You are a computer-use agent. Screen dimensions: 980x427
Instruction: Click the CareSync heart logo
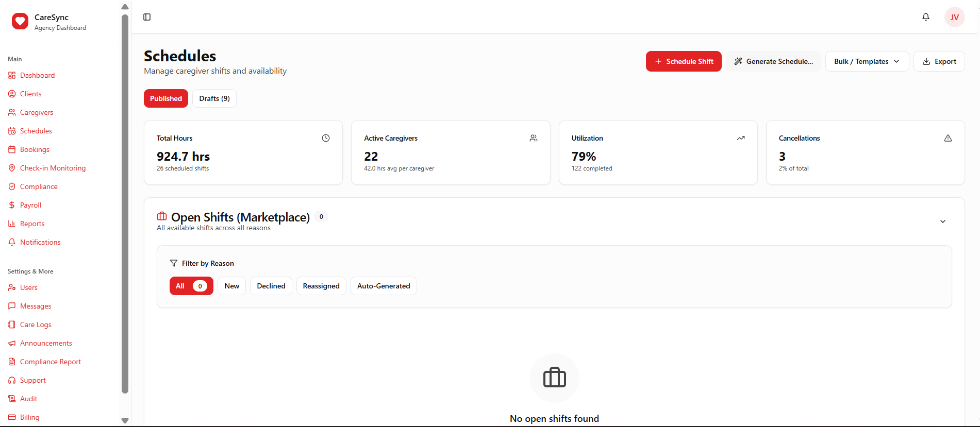pos(20,21)
